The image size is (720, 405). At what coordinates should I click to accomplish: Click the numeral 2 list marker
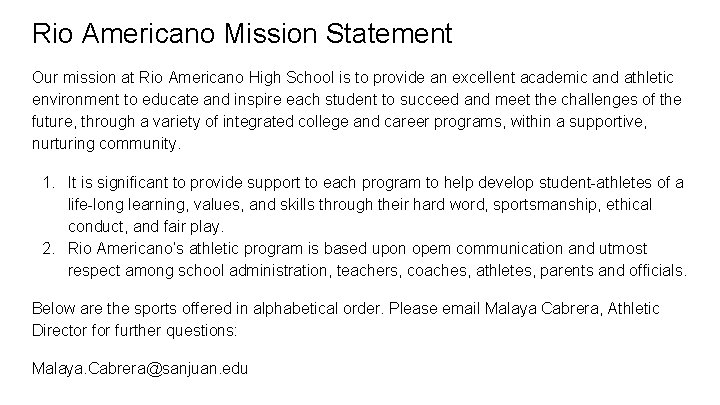(x=50, y=248)
